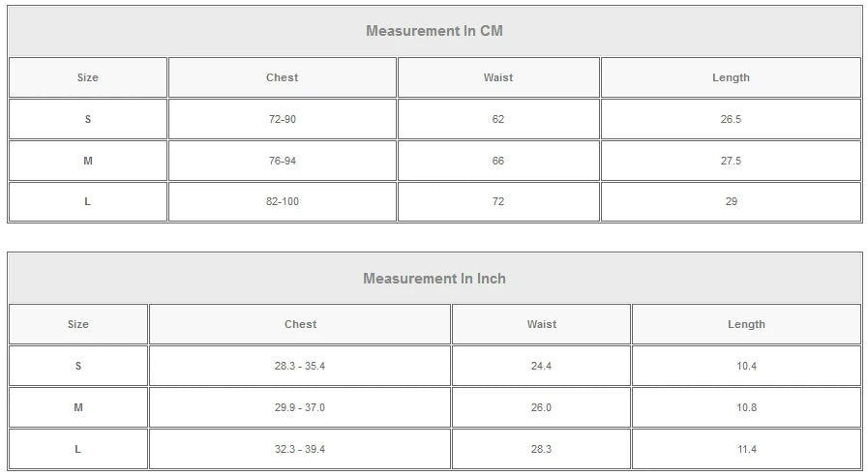Click the waist value 26.0 cell
Image resolution: width=868 pixels, height=476 pixels.
[x=541, y=407]
